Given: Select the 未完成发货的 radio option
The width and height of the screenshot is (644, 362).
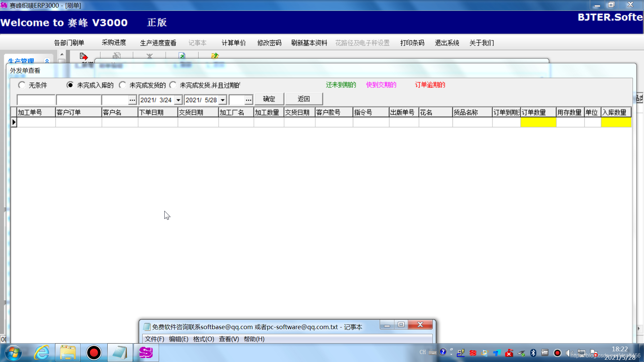Looking at the screenshot, I should coord(122,85).
